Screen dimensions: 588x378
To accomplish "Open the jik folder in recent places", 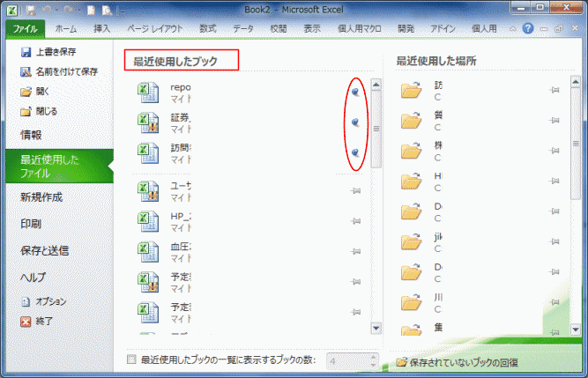I will click(411, 241).
